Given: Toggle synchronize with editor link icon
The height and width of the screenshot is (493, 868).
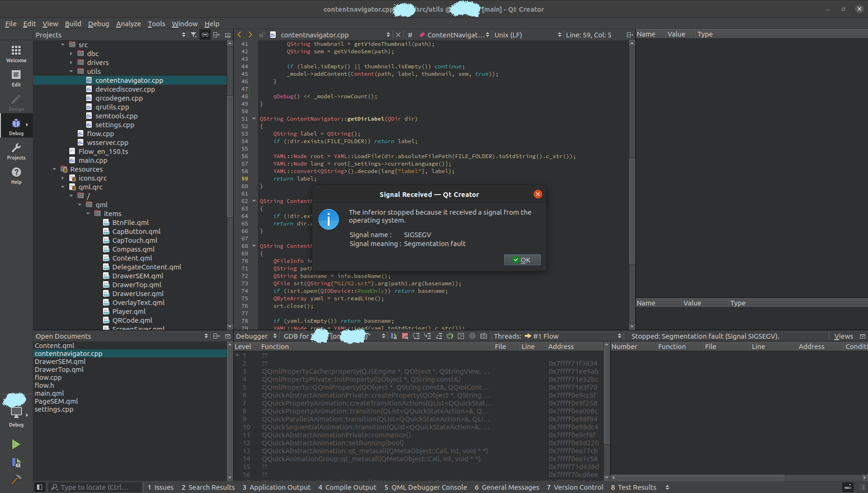Looking at the screenshot, I should 205,35.
